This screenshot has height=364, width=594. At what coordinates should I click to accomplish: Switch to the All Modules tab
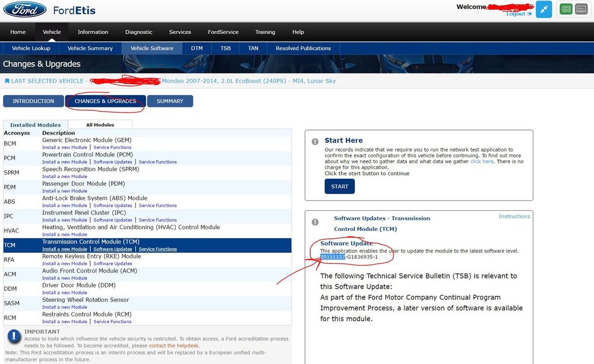100,125
